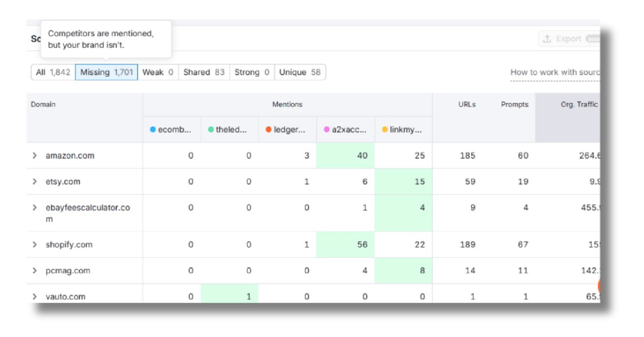Click vauto.com's highlighted theled… value 1

(249, 296)
